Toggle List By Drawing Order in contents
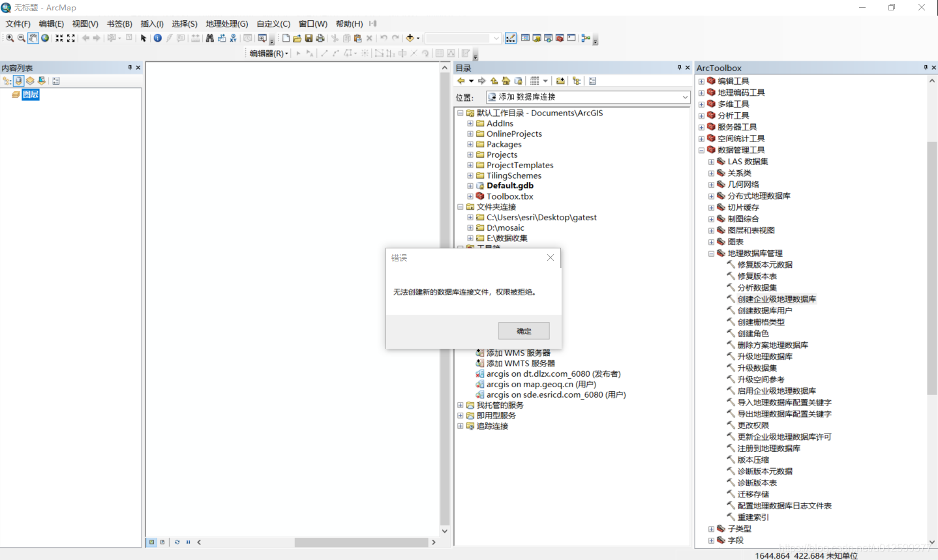Viewport: 938px width, 560px height. 7,81
